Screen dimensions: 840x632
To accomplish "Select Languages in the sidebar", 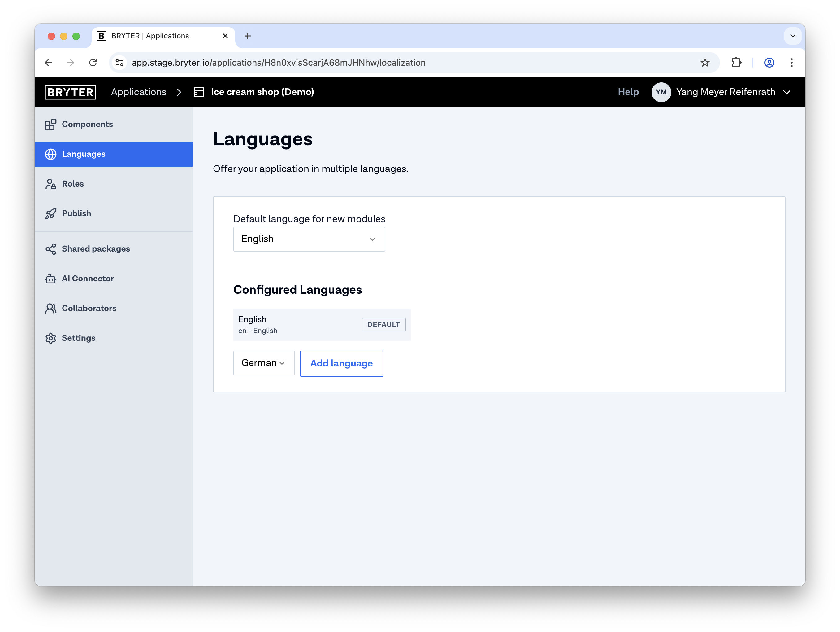I will tap(84, 154).
